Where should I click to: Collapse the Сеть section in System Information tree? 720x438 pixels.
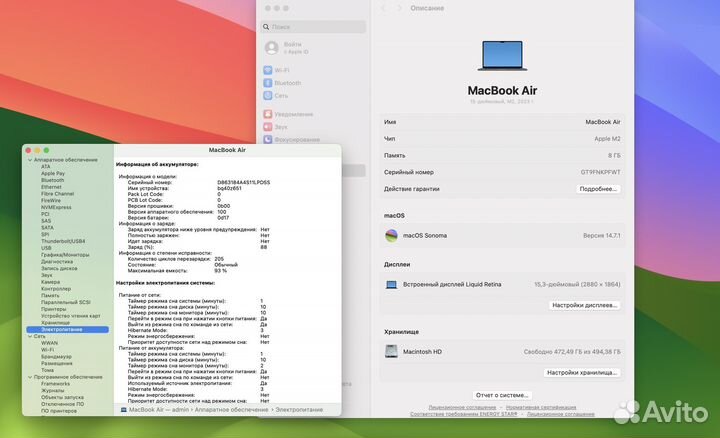pyautogui.click(x=30, y=337)
